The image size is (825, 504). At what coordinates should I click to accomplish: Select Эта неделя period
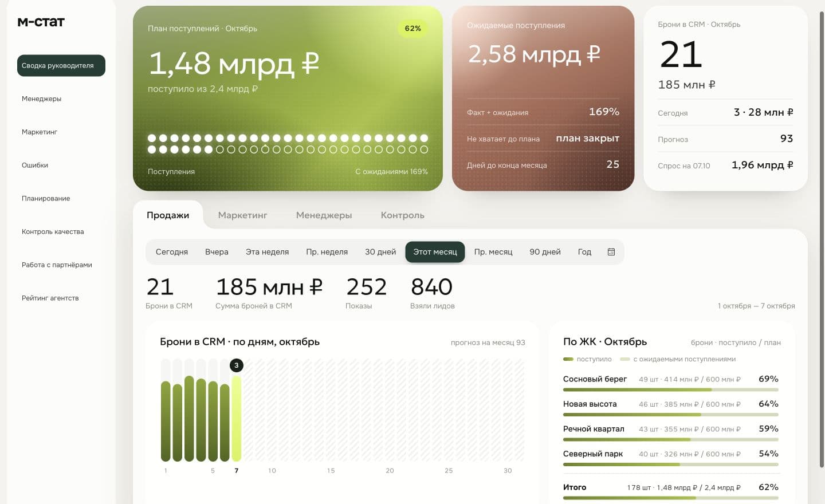[x=268, y=252]
